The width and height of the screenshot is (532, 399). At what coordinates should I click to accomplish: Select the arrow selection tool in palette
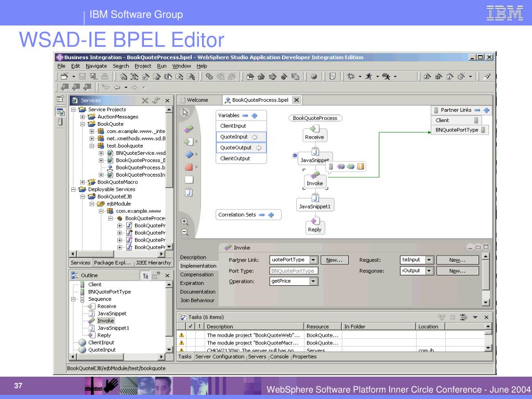pos(185,112)
